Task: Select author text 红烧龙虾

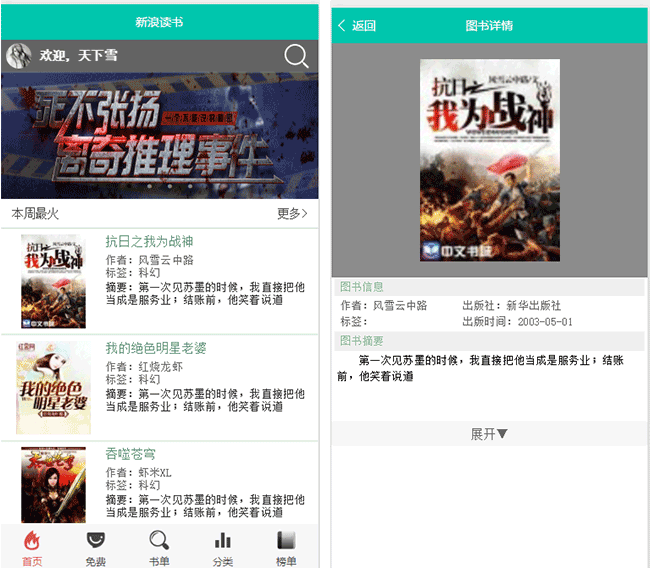Action: point(161,367)
